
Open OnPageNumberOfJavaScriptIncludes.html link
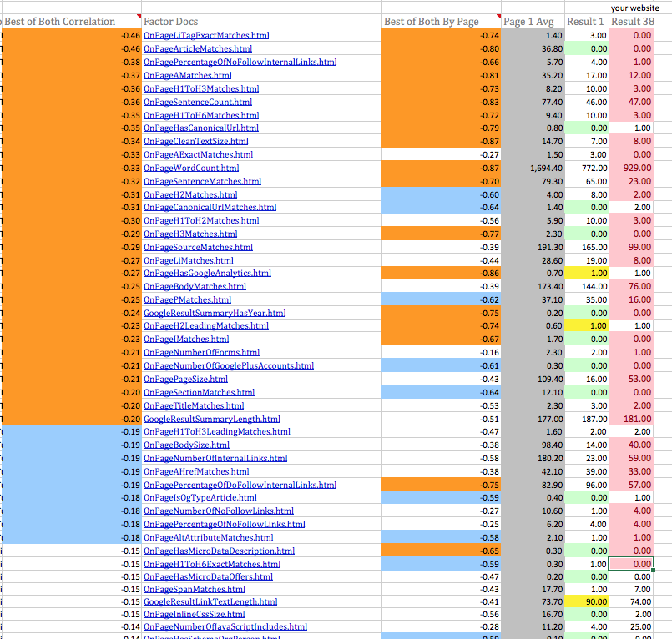coord(225,626)
